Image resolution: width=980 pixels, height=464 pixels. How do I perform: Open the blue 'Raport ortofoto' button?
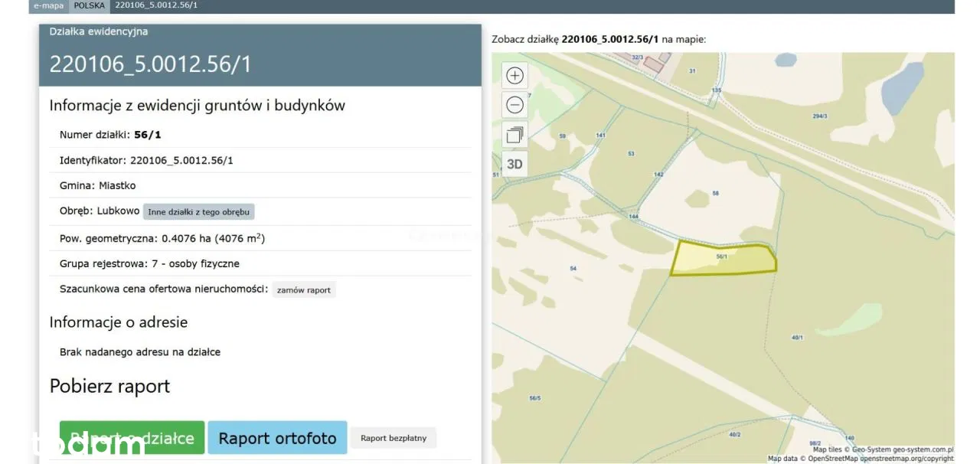click(x=277, y=438)
